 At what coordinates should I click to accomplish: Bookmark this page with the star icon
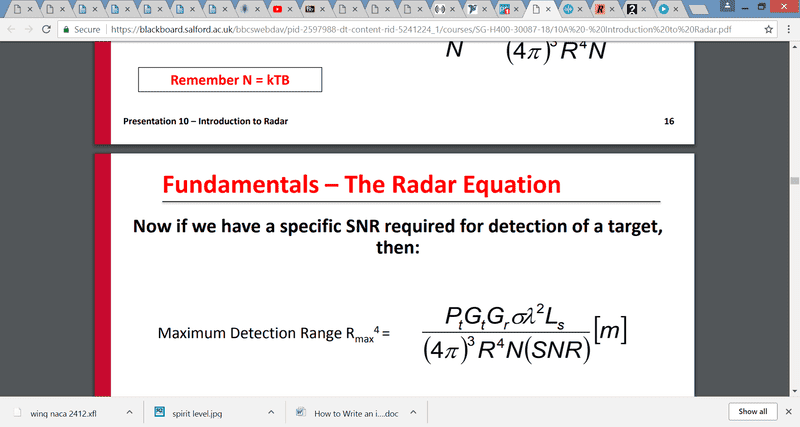tap(770, 30)
